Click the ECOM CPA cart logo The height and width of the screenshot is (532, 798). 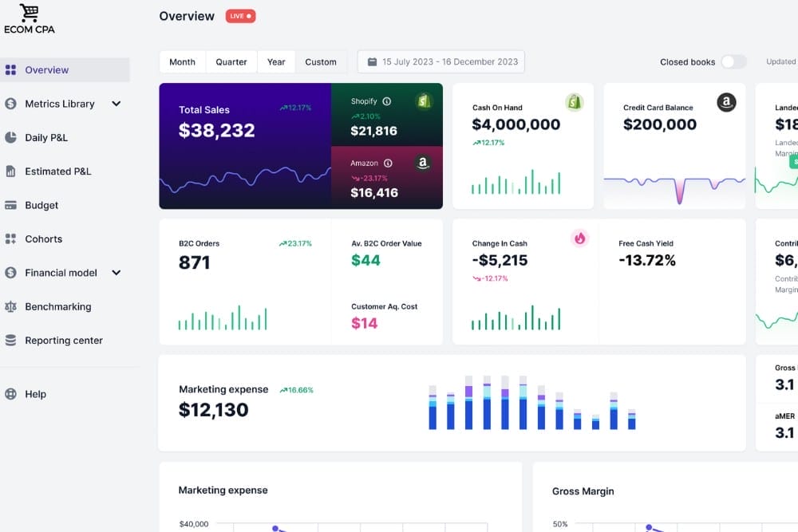click(29, 14)
